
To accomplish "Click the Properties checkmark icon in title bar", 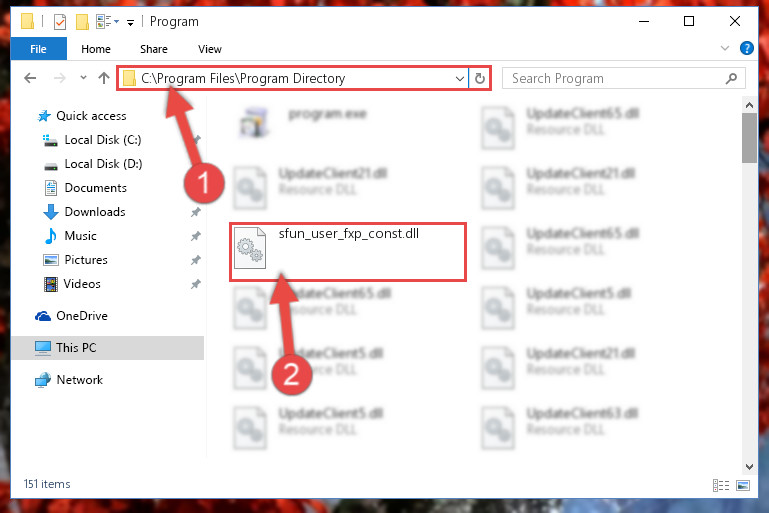I will (x=60, y=22).
